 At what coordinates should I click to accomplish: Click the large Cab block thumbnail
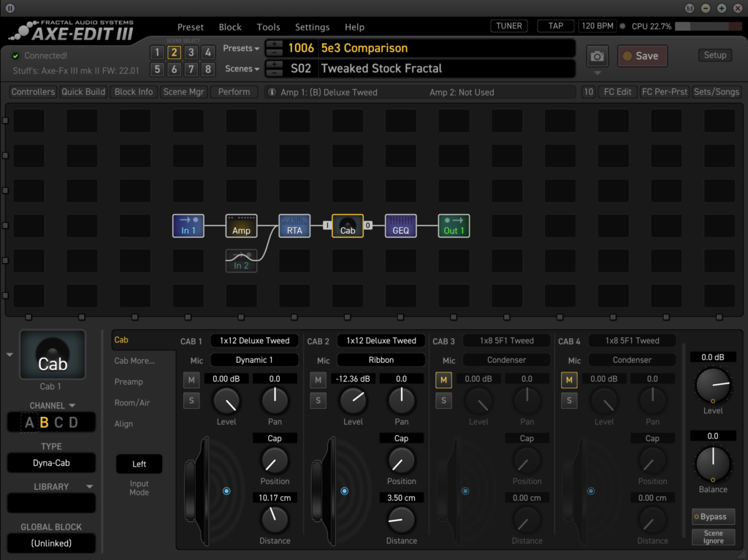[x=53, y=354]
